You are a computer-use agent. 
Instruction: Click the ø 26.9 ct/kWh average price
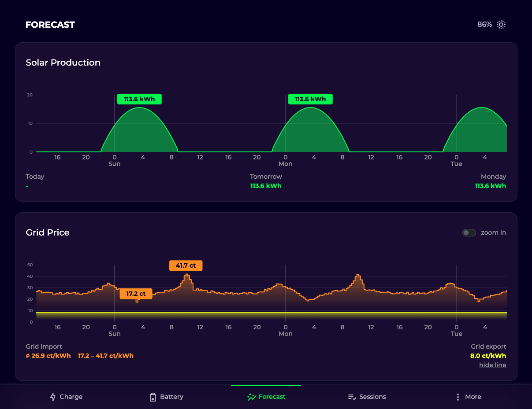tap(48, 356)
